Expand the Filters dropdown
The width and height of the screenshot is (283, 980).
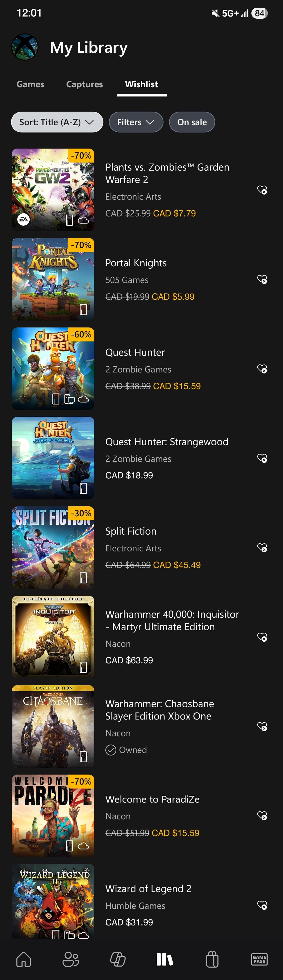coord(136,122)
